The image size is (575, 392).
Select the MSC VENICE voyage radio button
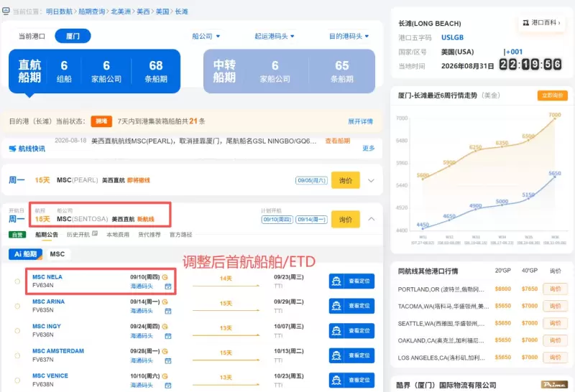pyautogui.click(x=17, y=381)
